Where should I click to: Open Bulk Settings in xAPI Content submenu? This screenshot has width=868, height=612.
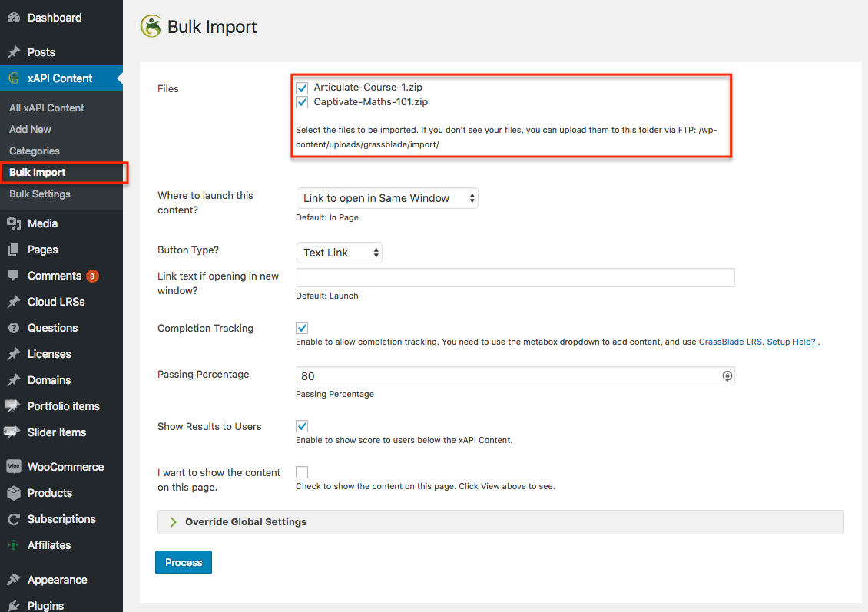(40, 194)
